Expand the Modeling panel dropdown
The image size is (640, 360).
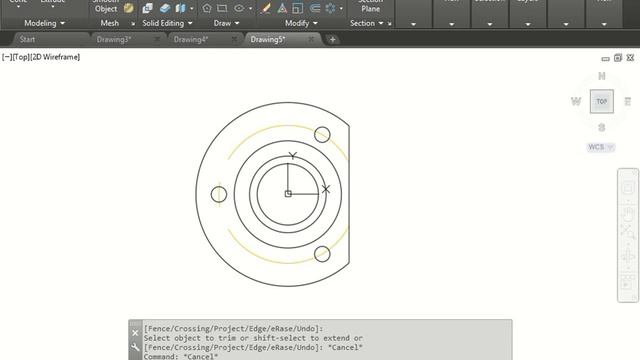click(x=44, y=23)
